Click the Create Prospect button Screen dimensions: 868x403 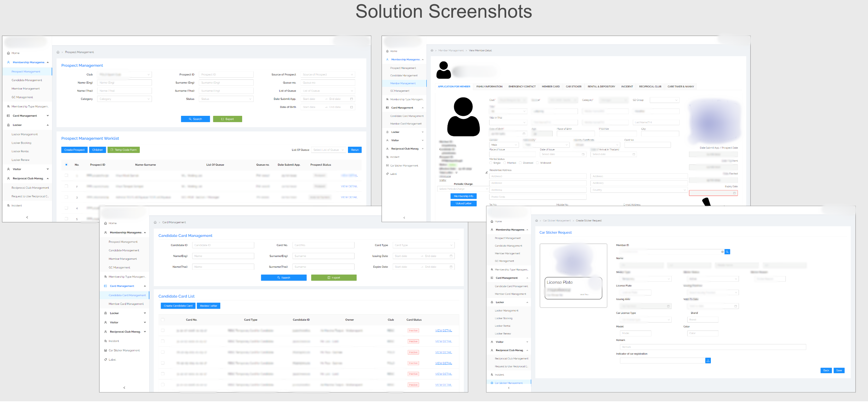click(x=74, y=150)
